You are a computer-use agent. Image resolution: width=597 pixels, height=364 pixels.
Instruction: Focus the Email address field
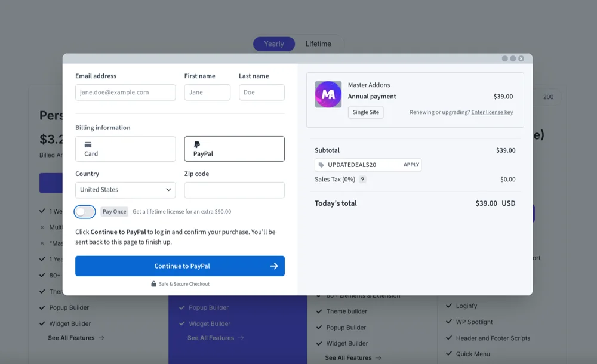coord(125,92)
